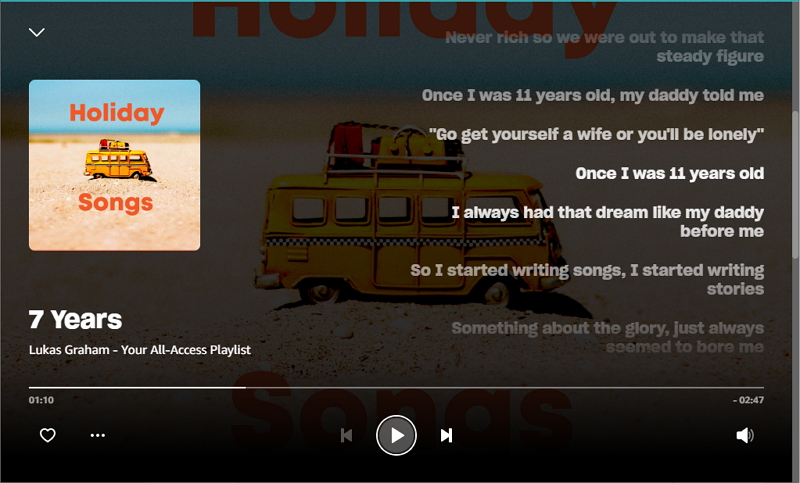Like the song with the heart icon

[x=47, y=435]
